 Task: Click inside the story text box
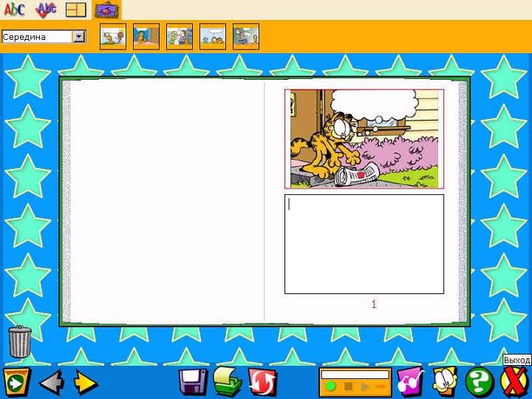pos(364,244)
